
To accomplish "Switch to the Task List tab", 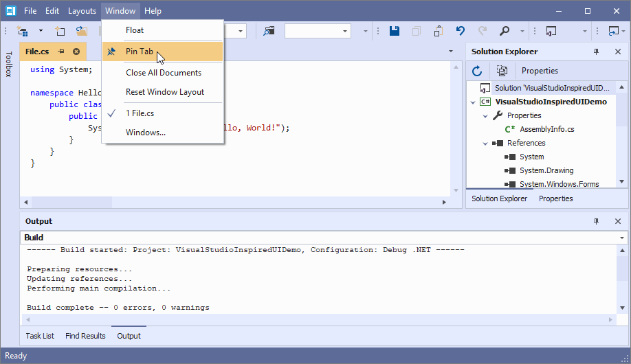I will [x=40, y=336].
